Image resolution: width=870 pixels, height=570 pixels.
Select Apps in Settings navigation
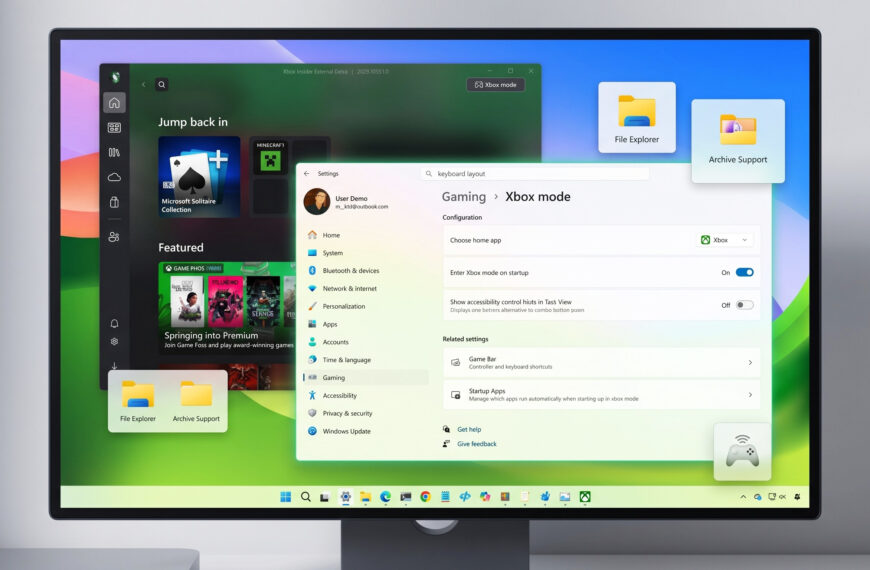366,324
